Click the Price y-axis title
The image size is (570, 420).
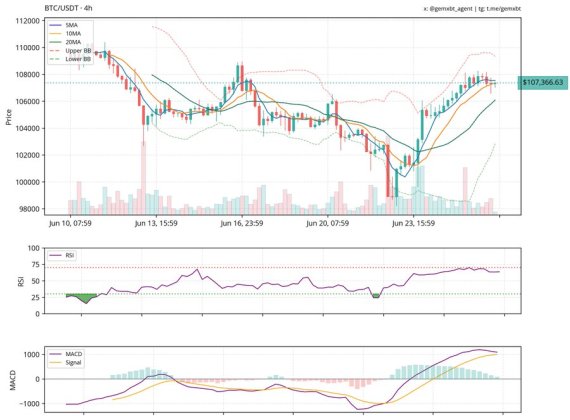click(9, 117)
